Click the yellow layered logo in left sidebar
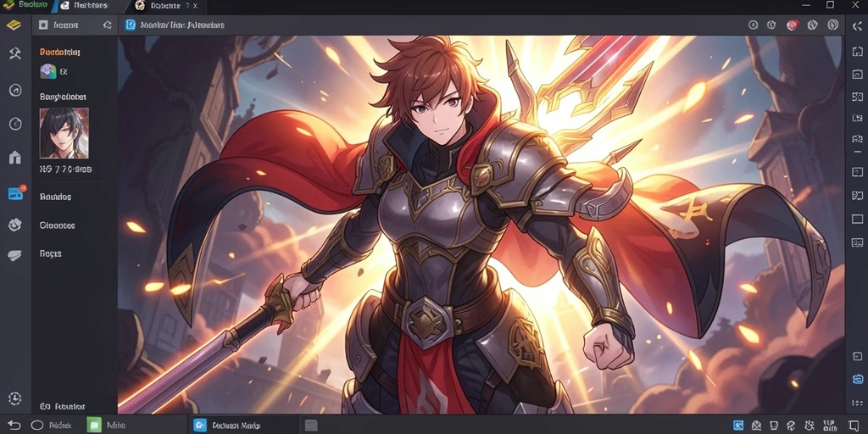868x434 pixels. (x=14, y=25)
